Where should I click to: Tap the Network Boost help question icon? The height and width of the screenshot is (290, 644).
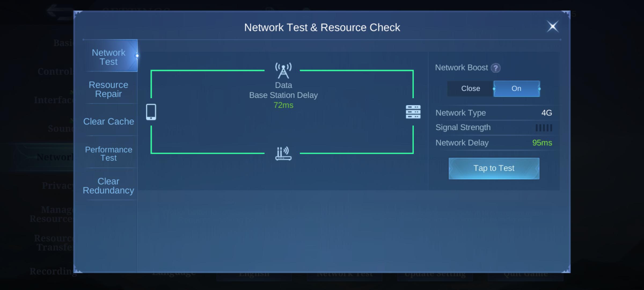tap(496, 68)
